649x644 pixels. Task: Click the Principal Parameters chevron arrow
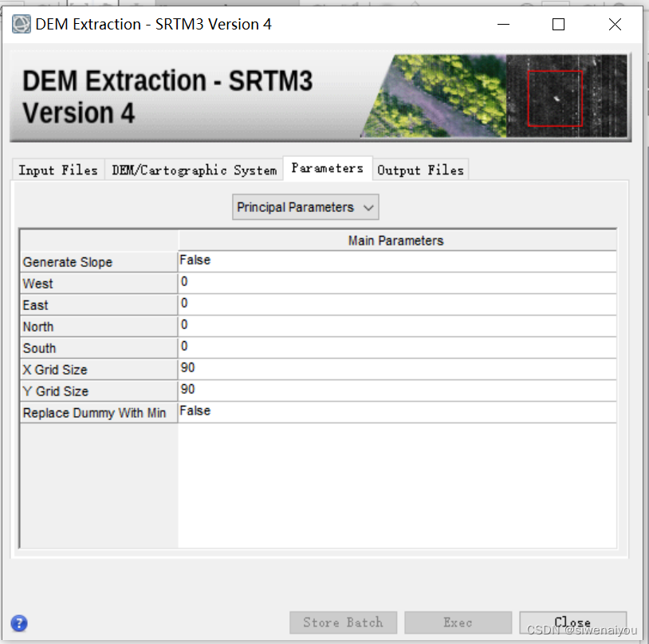(368, 206)
